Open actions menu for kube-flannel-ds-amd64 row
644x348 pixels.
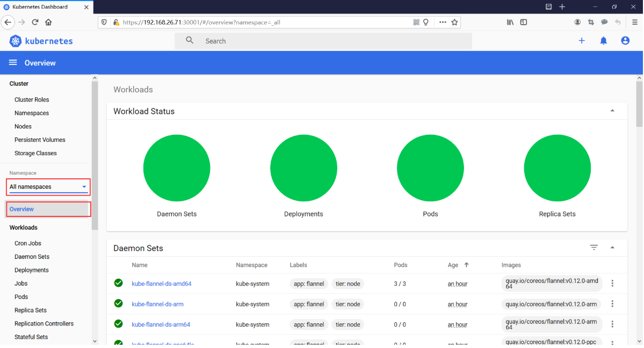click(x=612, y=284)
